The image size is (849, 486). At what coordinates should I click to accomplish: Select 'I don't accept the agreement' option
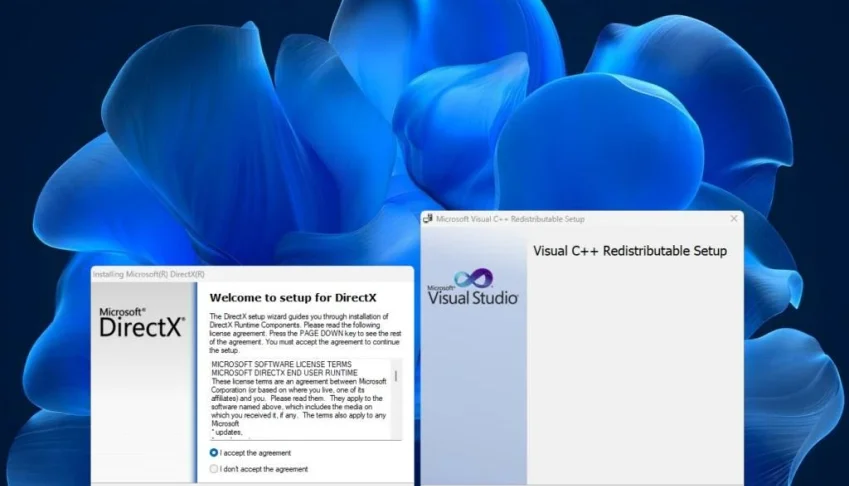click(x=214, y=469)
